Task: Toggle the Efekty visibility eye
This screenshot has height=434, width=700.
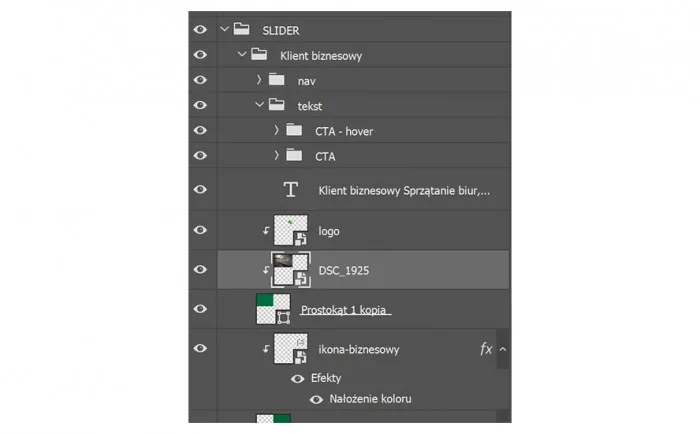Action: click(297, 379)
